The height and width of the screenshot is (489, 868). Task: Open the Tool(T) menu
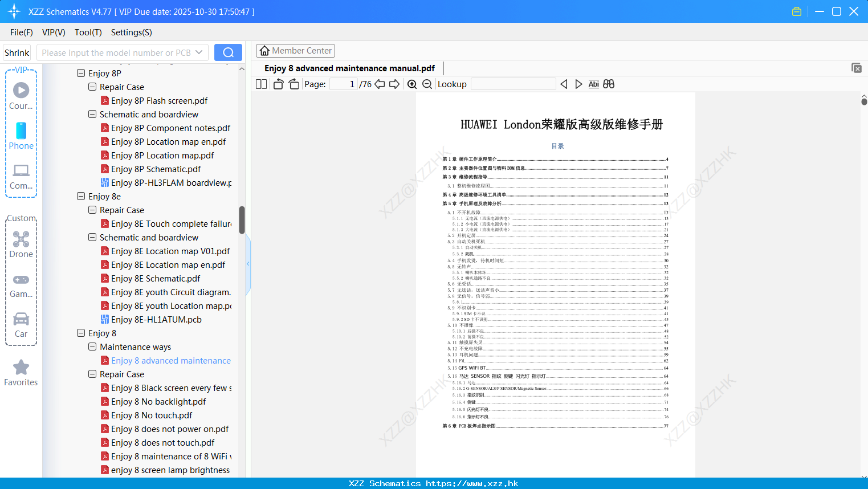tap(88, 32)
